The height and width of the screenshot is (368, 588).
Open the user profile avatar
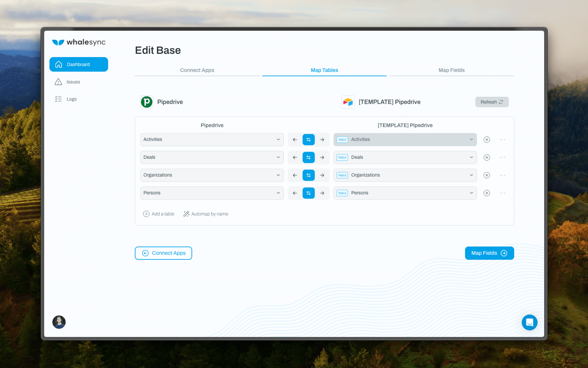click(x=59, y=322)
